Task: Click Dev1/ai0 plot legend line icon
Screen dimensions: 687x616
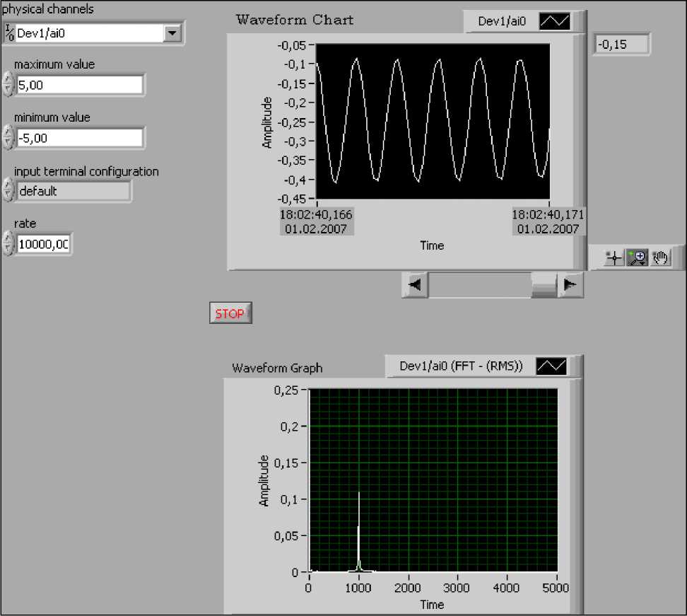Action: pyautogui.click(x=554, y=22)
